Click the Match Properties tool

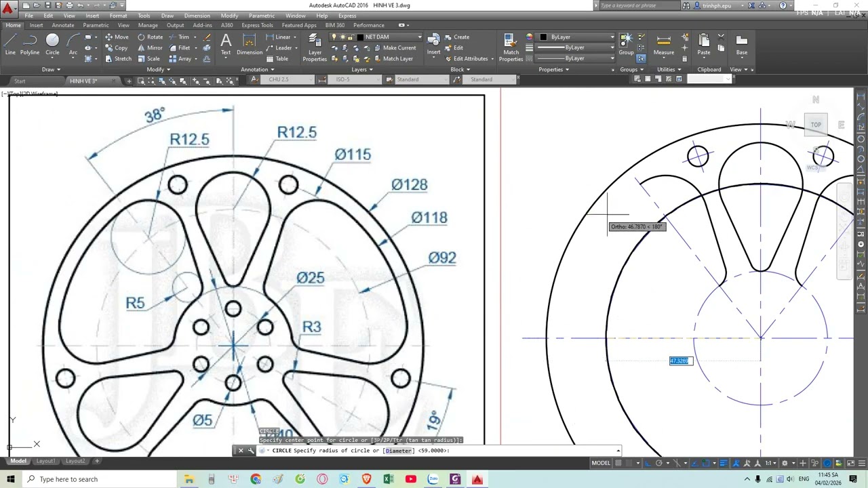511,47
